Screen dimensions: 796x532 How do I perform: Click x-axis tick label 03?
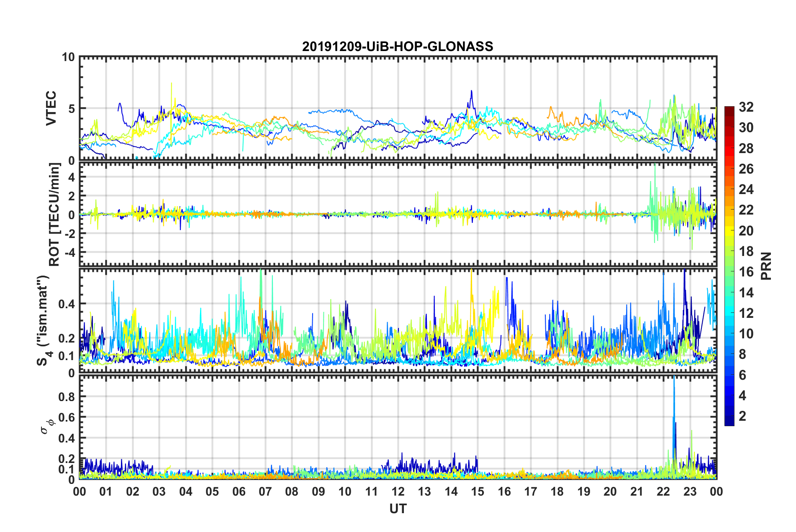(159, 491)
